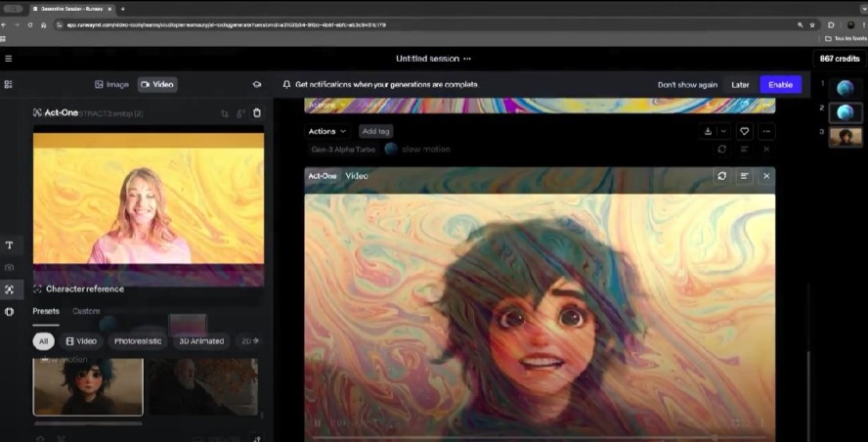
Task: Open the tools grid icon left of Image tab
Action: pos(8,84)
